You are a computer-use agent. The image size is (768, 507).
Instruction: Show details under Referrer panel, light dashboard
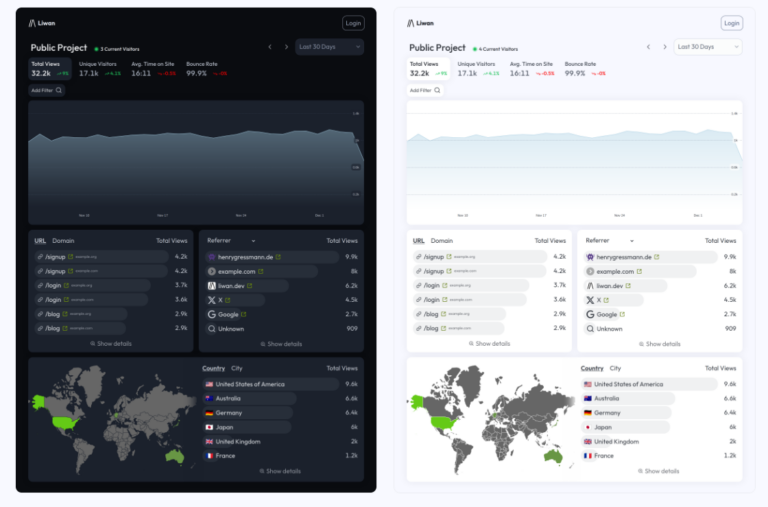pyautogui.click(x=660, y=344)
